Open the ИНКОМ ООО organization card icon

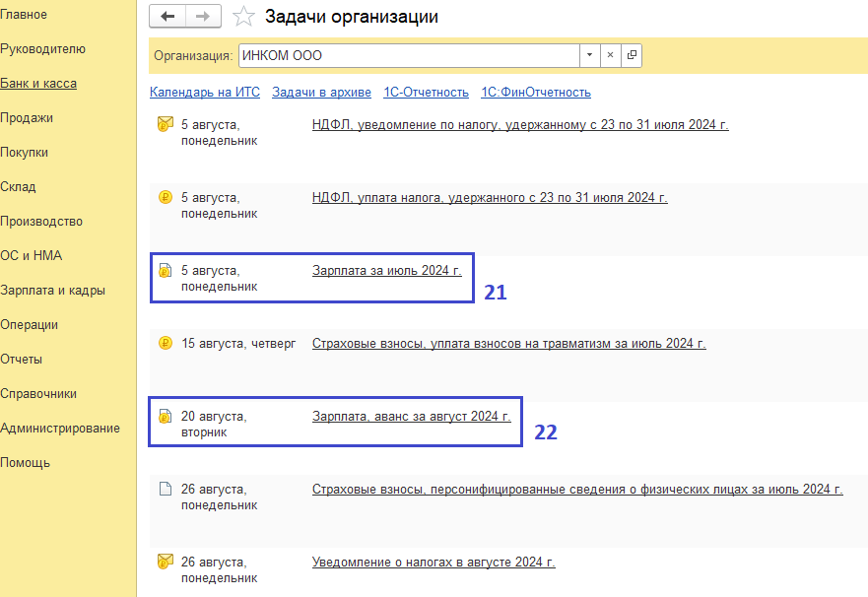tap(632, 55)
